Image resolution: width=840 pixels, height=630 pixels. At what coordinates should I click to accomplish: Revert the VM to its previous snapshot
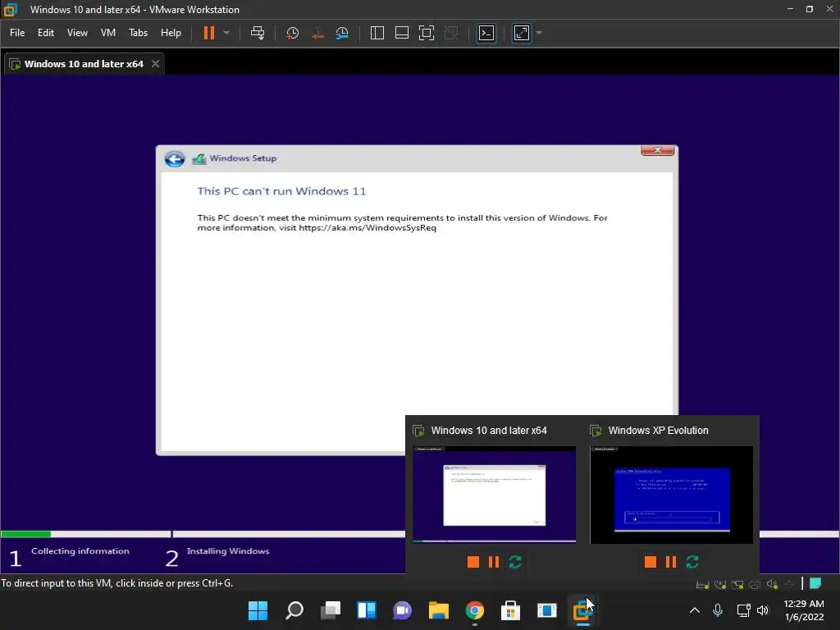(x=317, y=33)
